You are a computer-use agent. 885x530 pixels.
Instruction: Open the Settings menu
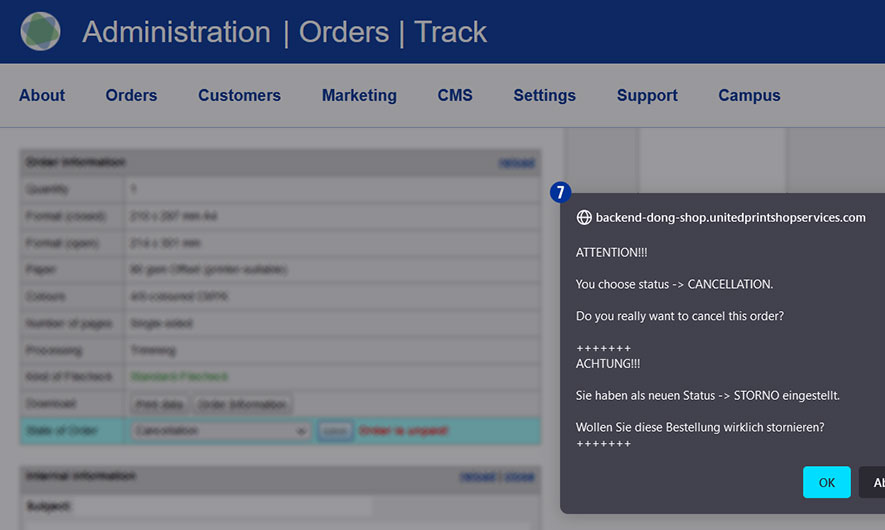[x=544, y=96]
